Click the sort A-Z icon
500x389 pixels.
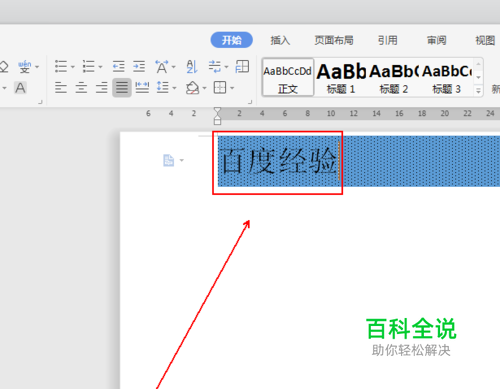192,67
